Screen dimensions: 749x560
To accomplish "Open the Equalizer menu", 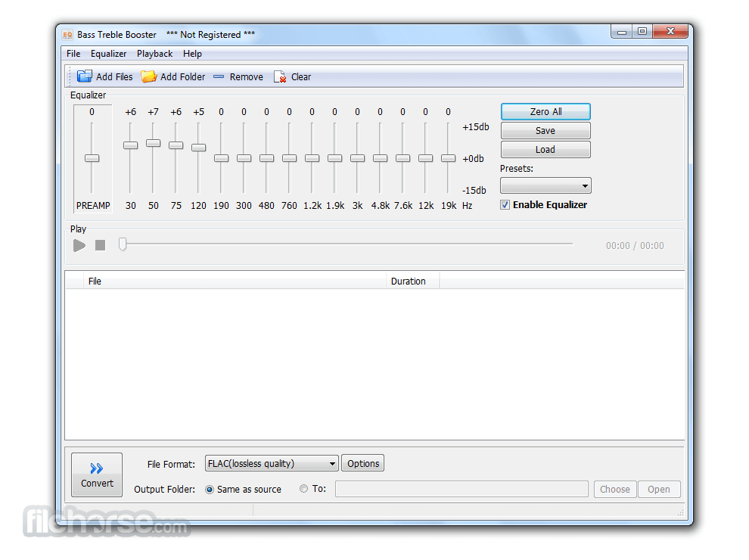I will pyautogui.click(x=108, y=54).
